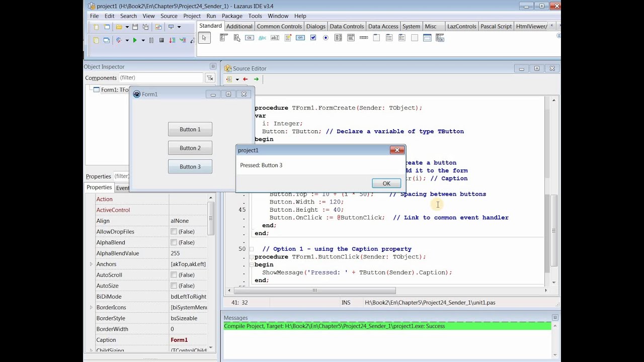Expand the BorderIcons property
Screen dimensions: 644x362
[91, 307]
